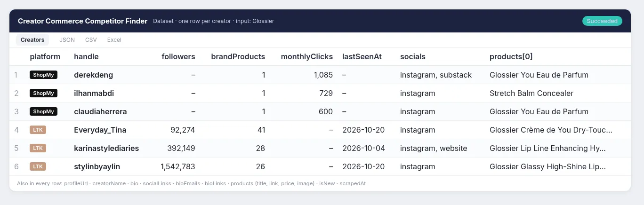Screen dimensions: 644x205
Task: Click row number 4
Action: pyautogui.click(x=16, y=130)
